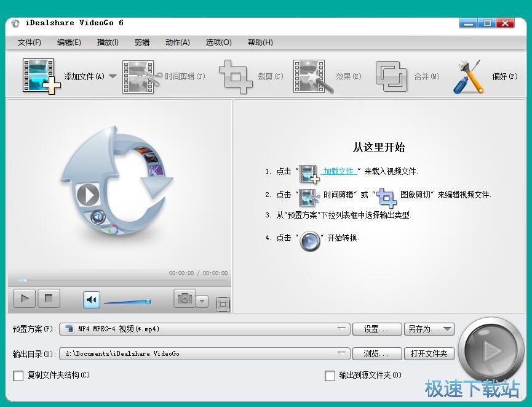This screenshot has width=532, height=407.
Task: Open the 输出目录 path combo box
Action: point(205,353)
